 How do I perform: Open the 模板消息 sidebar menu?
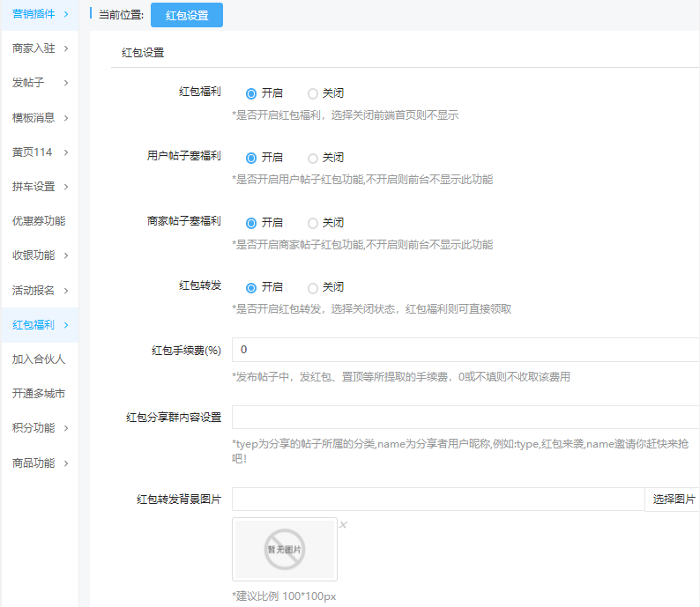click(41, 118)
